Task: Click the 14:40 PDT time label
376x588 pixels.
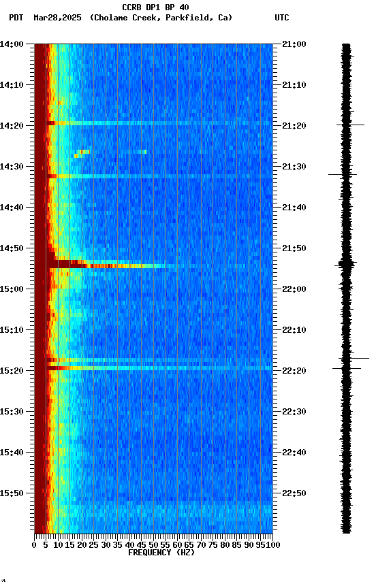Action: (12, 208)
